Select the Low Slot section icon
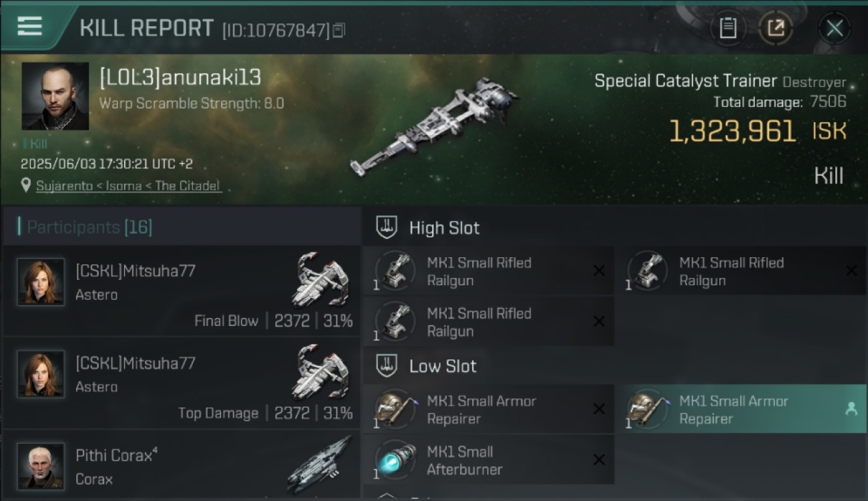Viewport: 868px width, 501px height. click(387, 365)
